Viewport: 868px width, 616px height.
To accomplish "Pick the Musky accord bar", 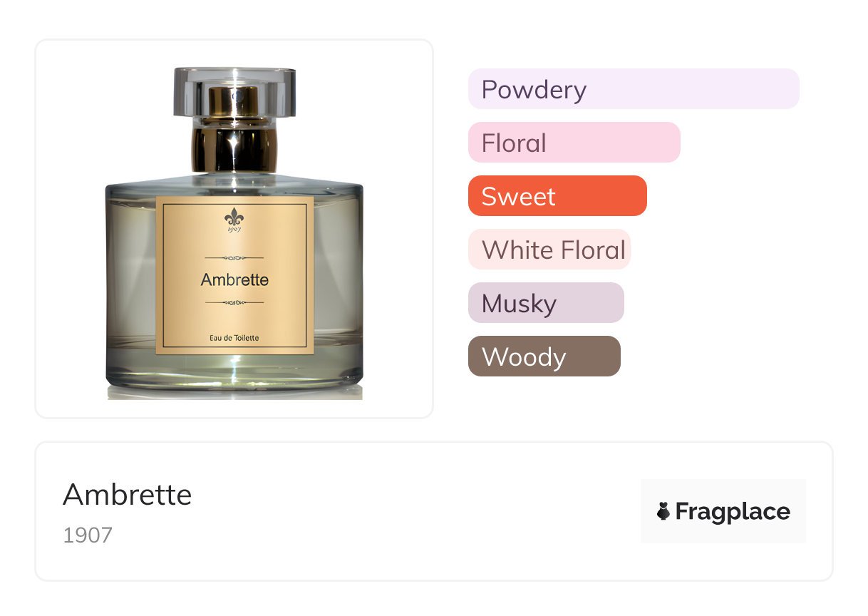I will 546,303.
